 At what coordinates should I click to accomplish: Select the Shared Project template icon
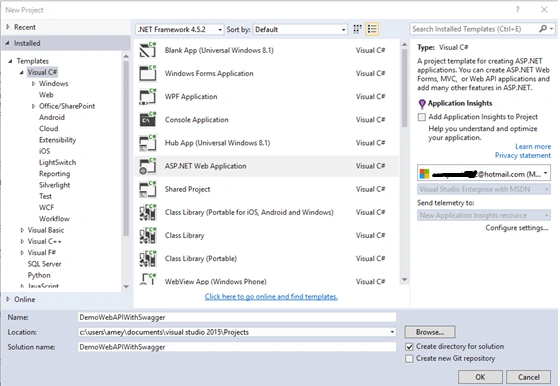[148, 189]
